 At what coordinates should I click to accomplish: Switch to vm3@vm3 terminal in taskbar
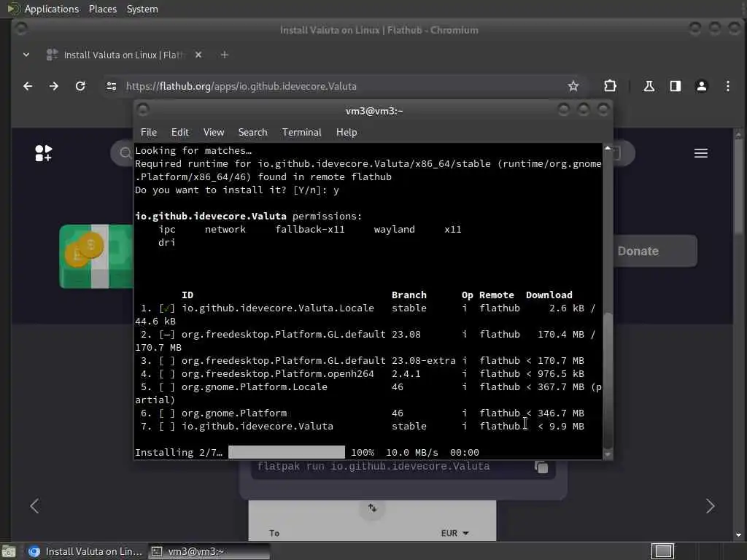click(x=209, y=551)
